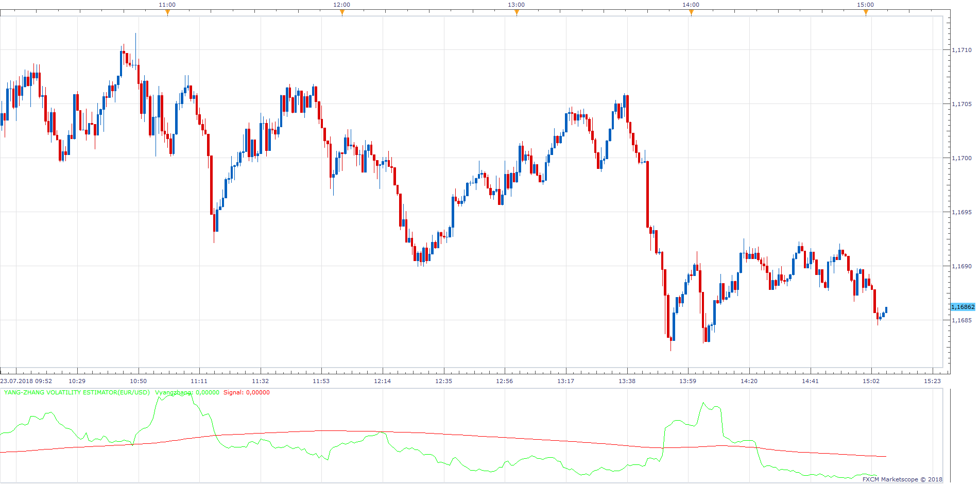Image resolution: width=980 pixels, height=484 pixels.
Task: Click the red Signal: 0,00000 label
Action: pyautogui.click(x=246, y=392)
